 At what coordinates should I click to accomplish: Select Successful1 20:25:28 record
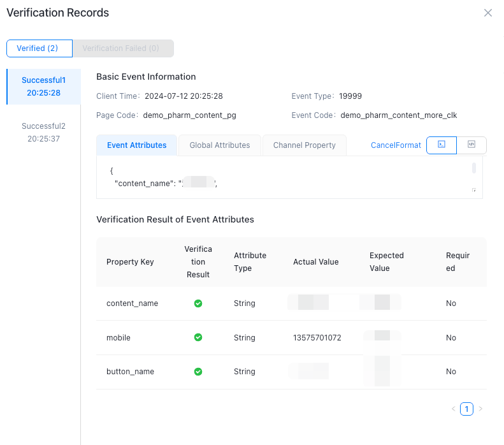click(x=44, y=87)
